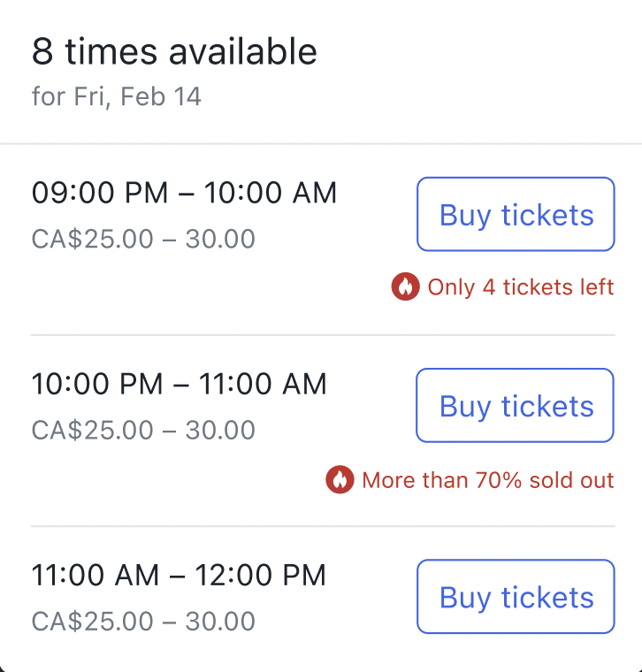Buy tickets for the 10:00 PM slot
Screen dimensions: 642x672
coord(516,405)
